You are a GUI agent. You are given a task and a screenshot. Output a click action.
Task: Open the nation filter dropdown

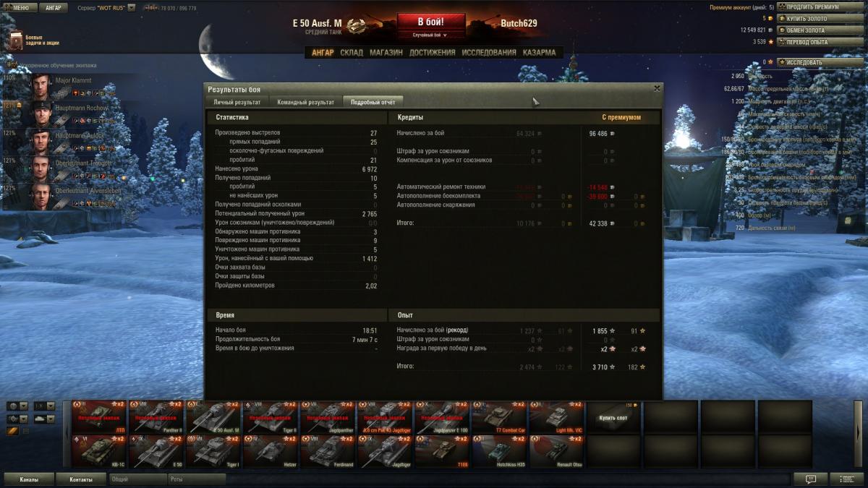tap(18, 406)
